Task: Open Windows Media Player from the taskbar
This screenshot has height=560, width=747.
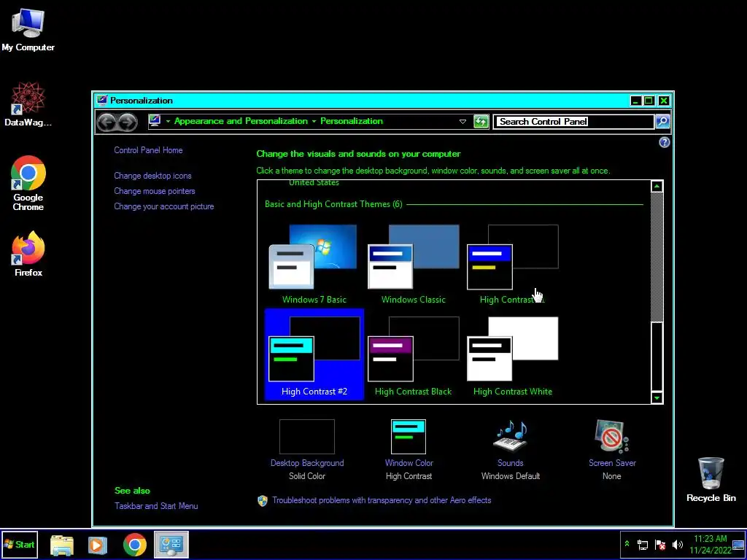Action: point(97,545)
